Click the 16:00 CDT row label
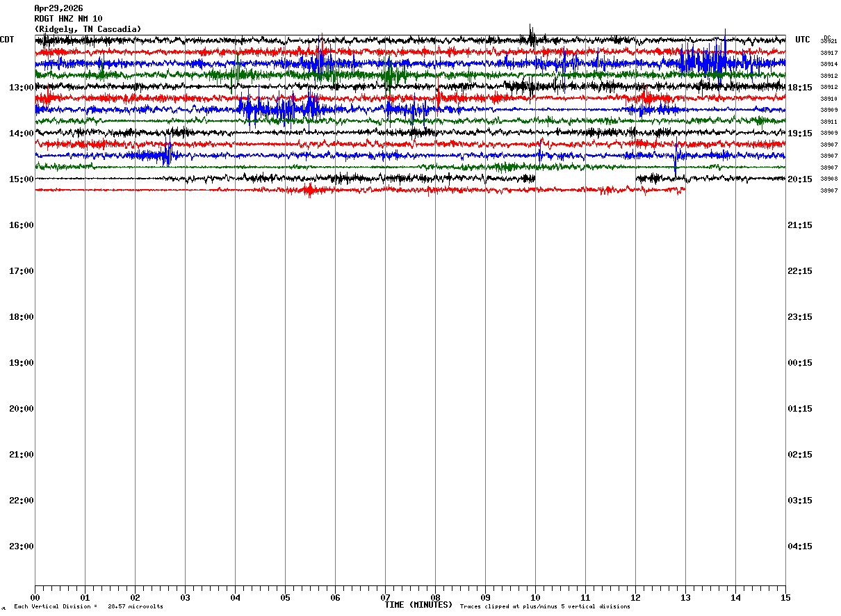 pos(22,225)
